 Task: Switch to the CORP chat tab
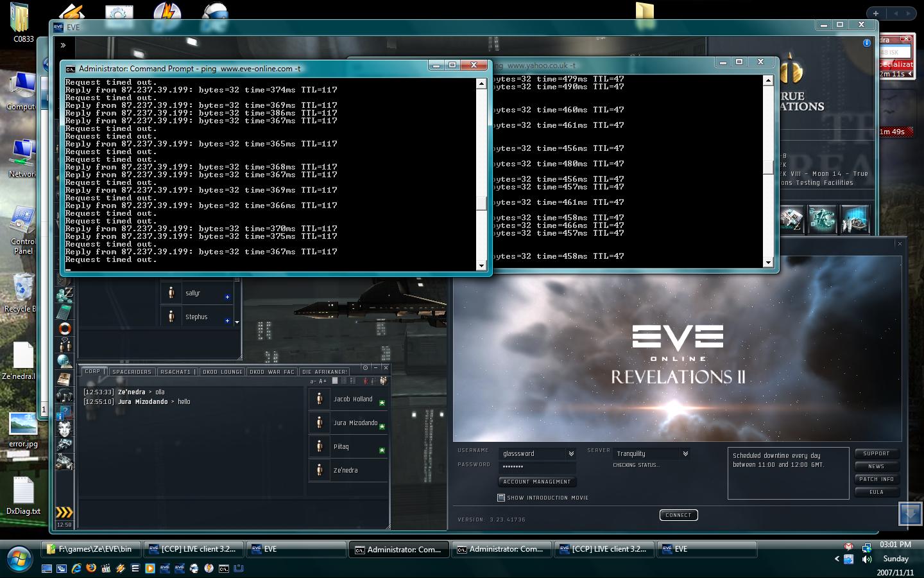click(92, 371)
